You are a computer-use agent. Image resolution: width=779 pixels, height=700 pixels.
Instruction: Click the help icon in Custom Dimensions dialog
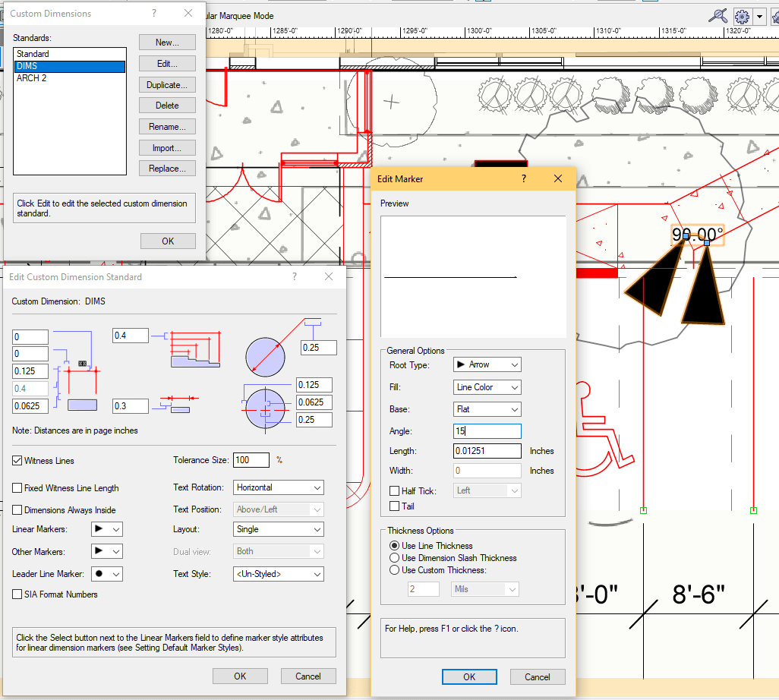click(x=153, y=13)
